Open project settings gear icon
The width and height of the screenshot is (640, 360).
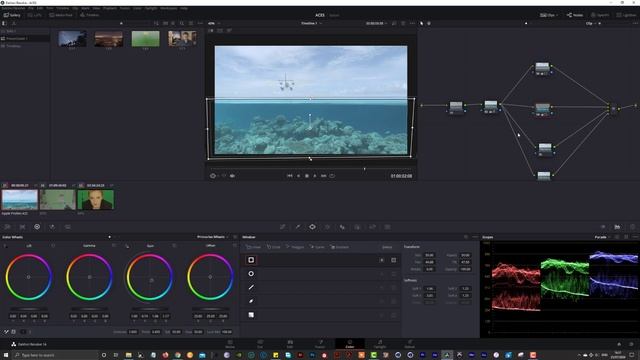632,344
